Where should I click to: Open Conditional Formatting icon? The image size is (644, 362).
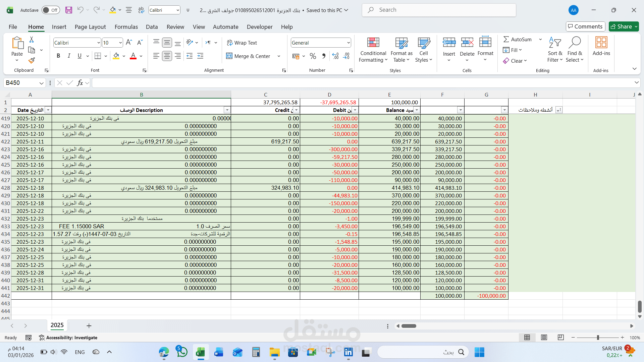373,43
